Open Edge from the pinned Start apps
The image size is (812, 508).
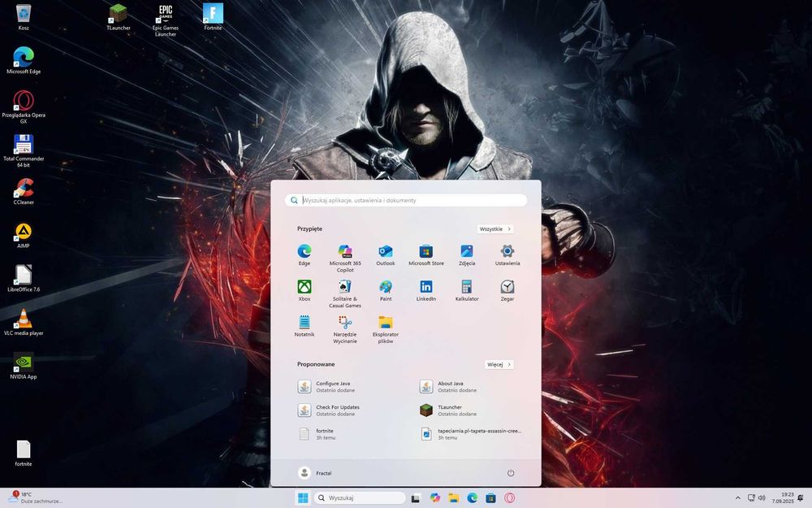click(304, 255)
